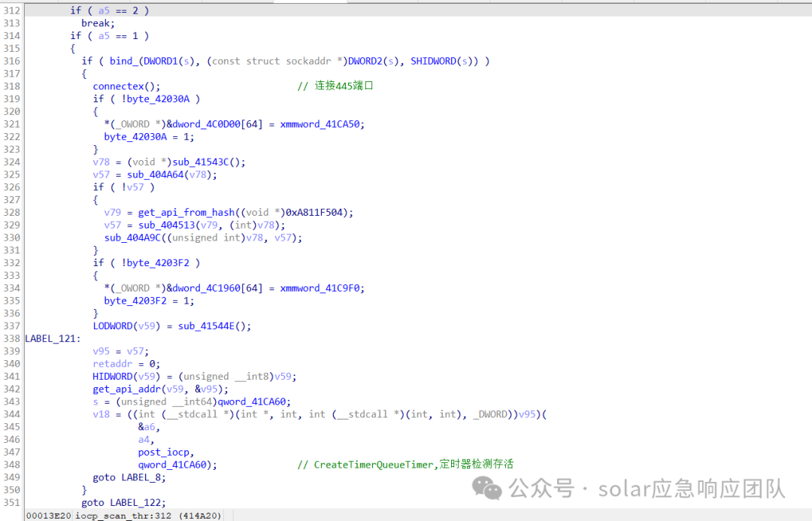Click line number 351
The width and height of the screenshot is (812, 521).
[11, 502]
